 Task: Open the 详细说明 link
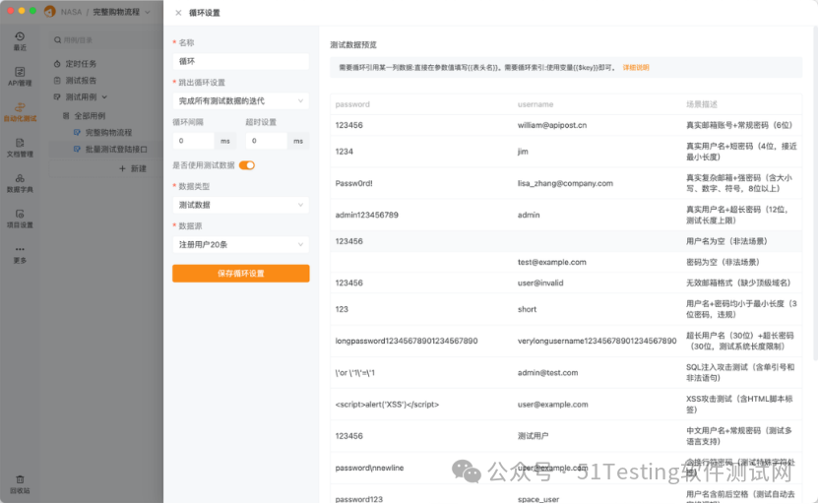tap(636, 67)
